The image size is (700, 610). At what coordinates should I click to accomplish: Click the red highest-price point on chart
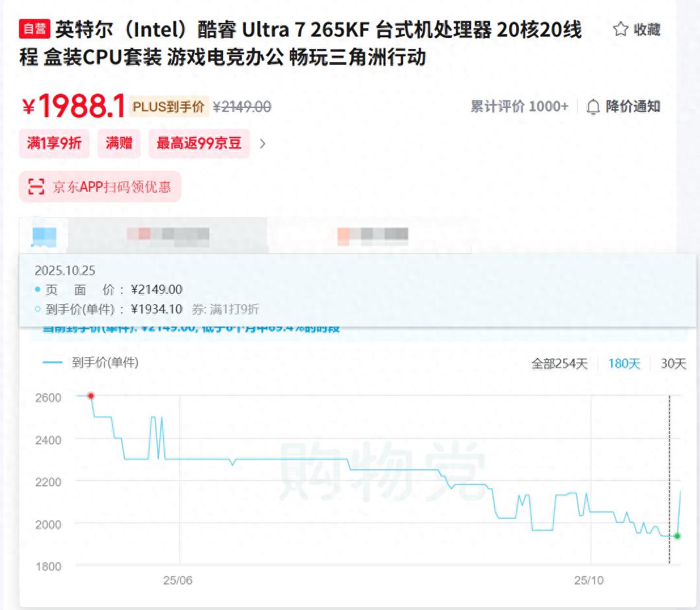91,396
